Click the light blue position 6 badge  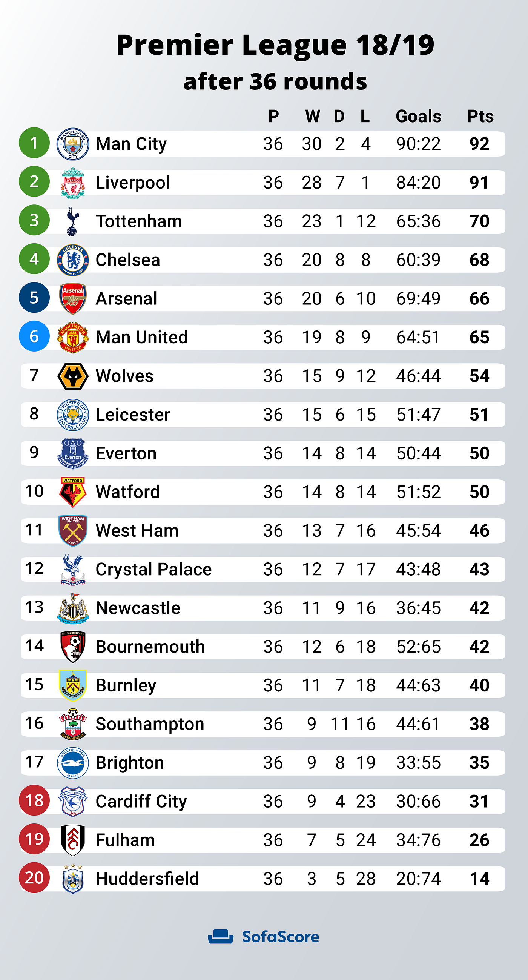point(34,336)
